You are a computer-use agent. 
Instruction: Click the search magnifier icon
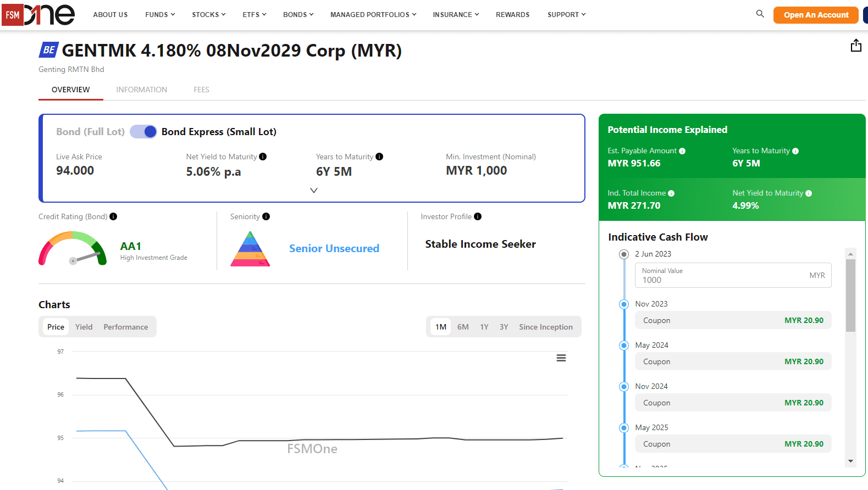pos(760,14)
